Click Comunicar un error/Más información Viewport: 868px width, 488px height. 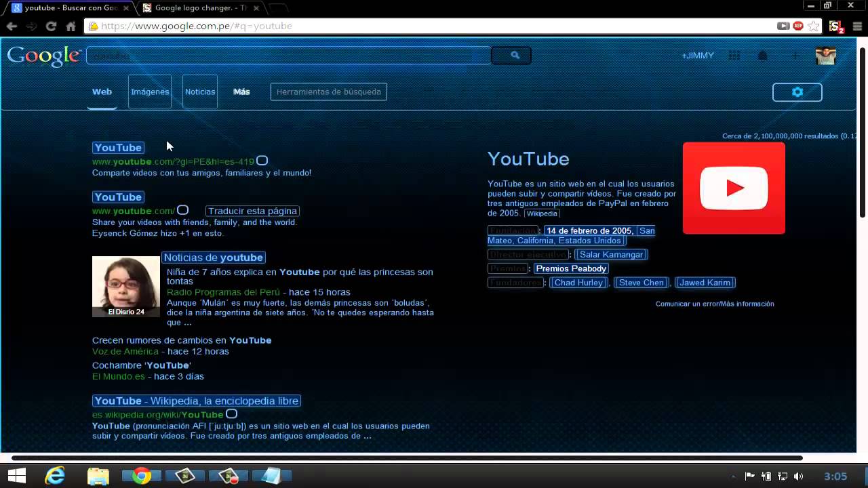point(715,304)
